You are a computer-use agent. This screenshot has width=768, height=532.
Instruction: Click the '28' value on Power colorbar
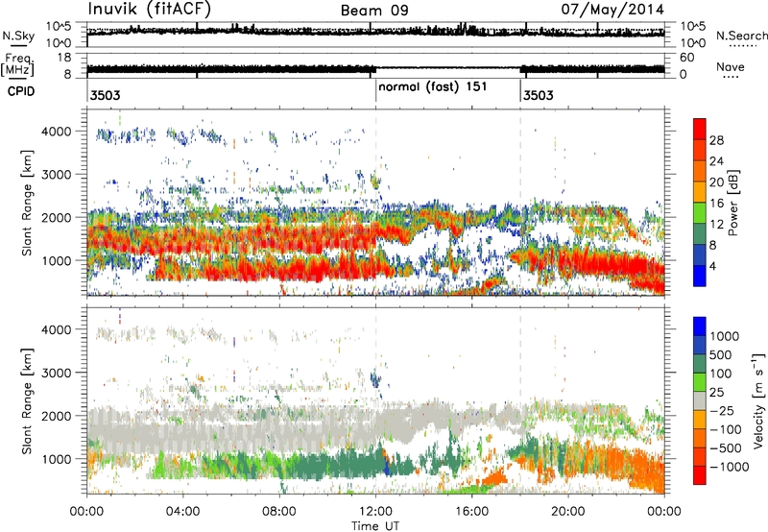click(x=716, y=140)
